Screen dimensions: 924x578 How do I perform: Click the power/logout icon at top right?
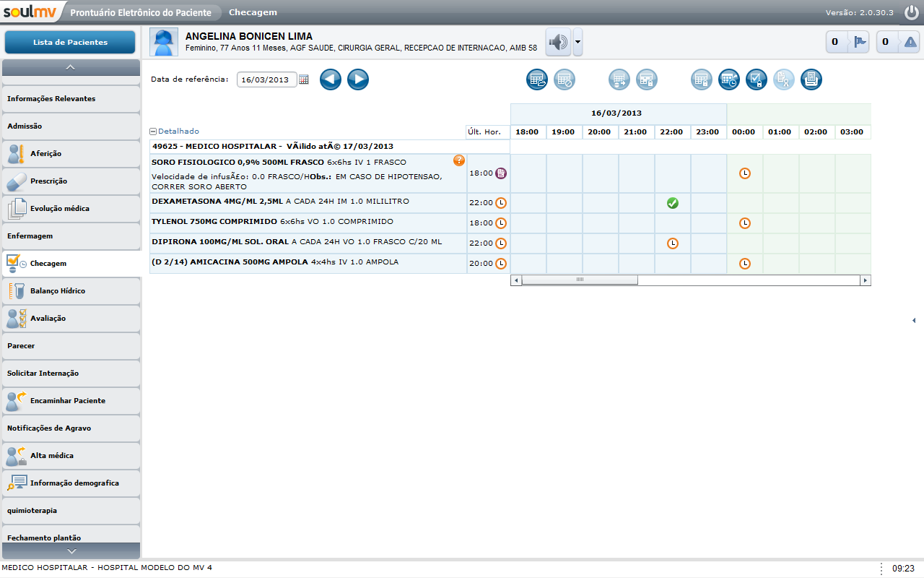click(911, 12)
